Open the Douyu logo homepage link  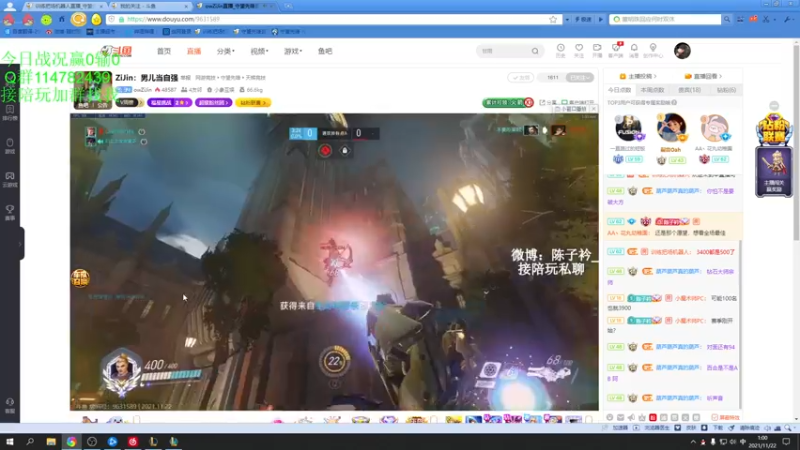pyautogui.click(x=117, y=51)
